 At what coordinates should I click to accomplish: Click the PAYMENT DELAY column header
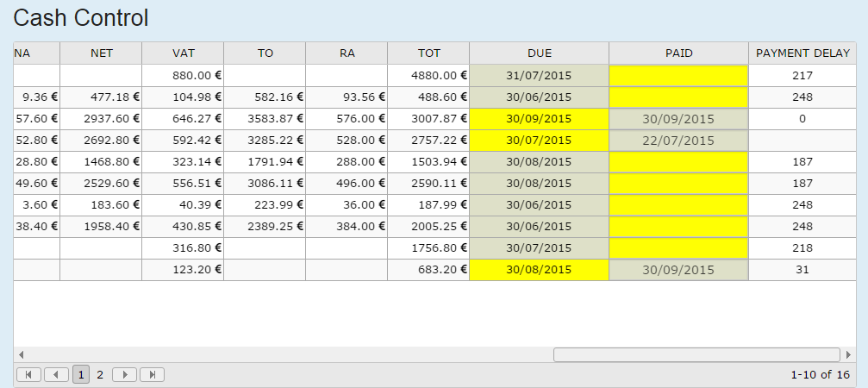coord(802,53)
